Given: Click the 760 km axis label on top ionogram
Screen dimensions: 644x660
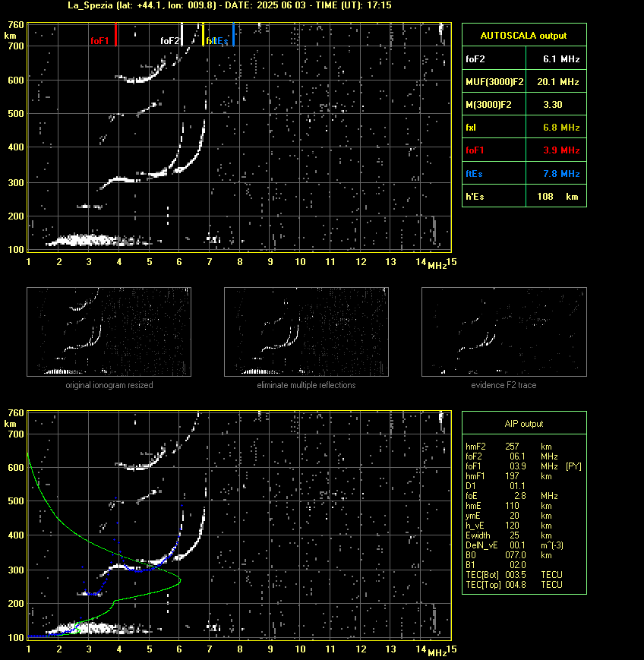Looking at the screenshot, I should coord(16,25).
